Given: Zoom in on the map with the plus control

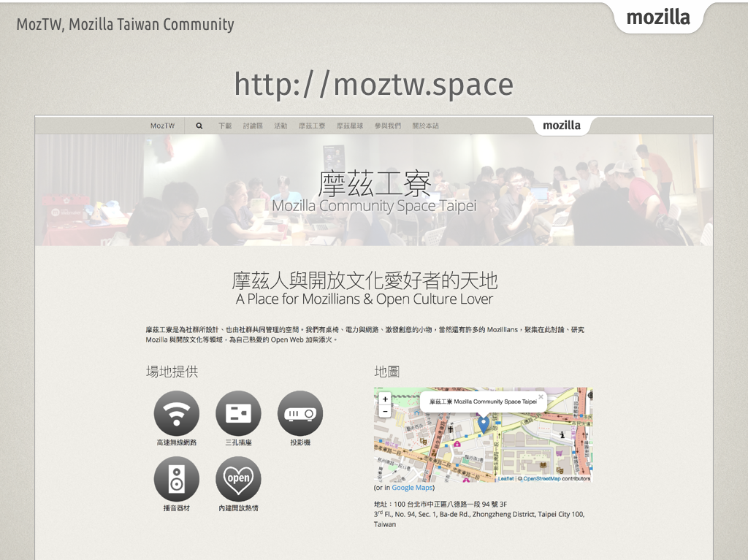Looking at the screenshot, I should (385, 399).
